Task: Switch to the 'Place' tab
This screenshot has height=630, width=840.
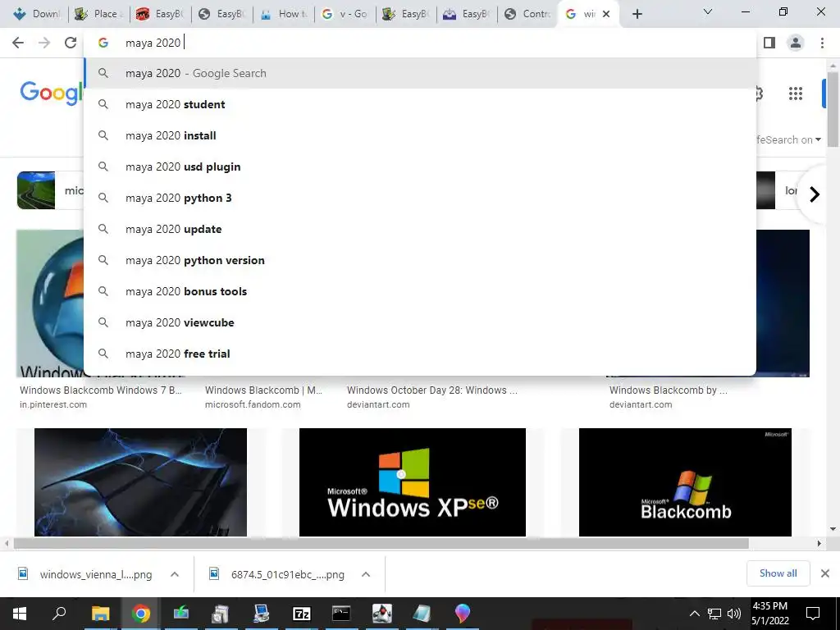Action: (98, 14)
